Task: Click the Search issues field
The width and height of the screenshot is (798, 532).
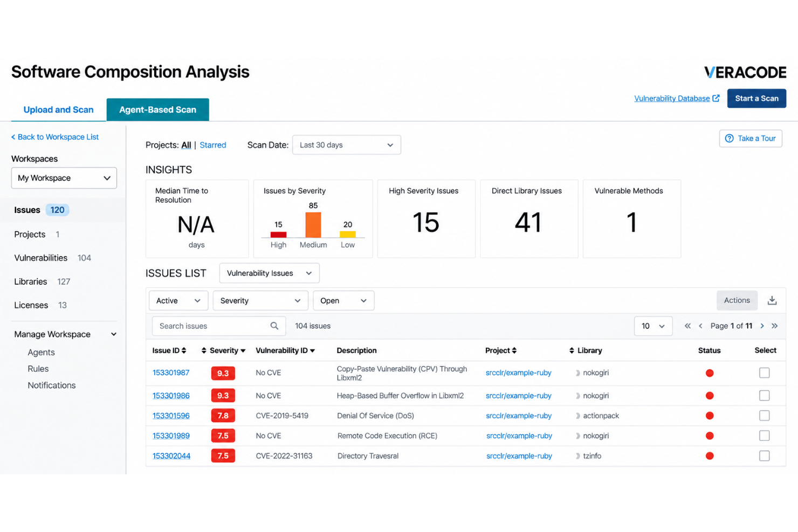Action: click(x=219, y=326)
